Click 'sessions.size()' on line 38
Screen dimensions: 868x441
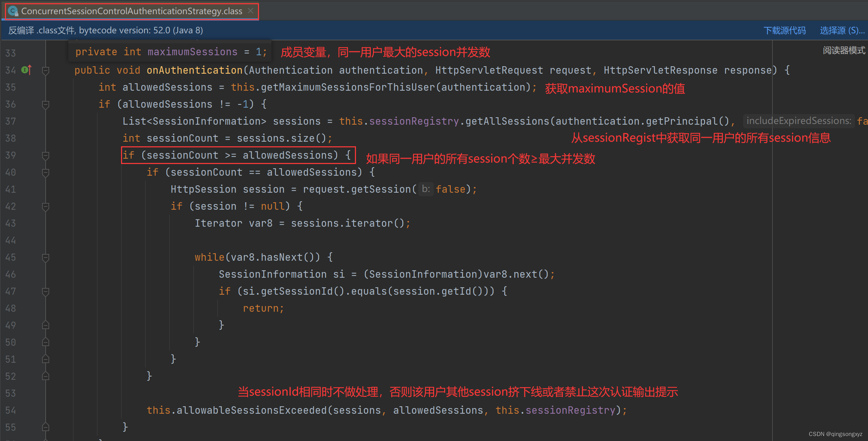click(x=281, y=138)
